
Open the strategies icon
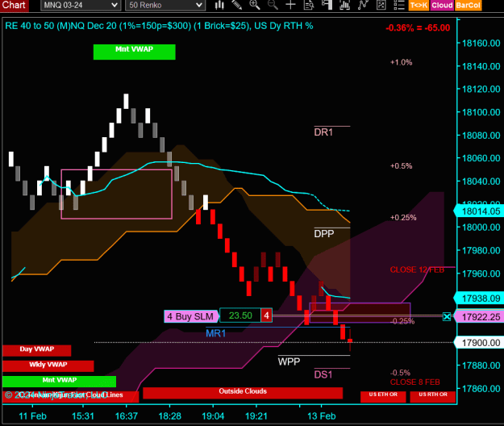[381, 5]
